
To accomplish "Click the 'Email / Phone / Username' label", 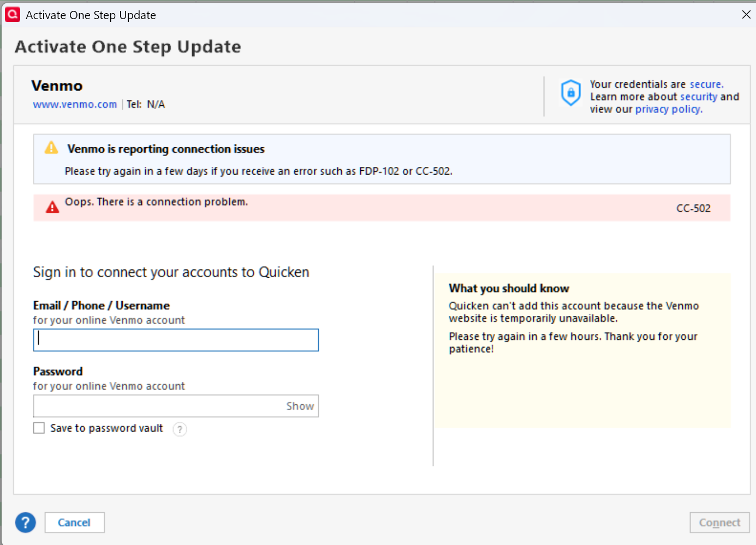I will [102, 306].
